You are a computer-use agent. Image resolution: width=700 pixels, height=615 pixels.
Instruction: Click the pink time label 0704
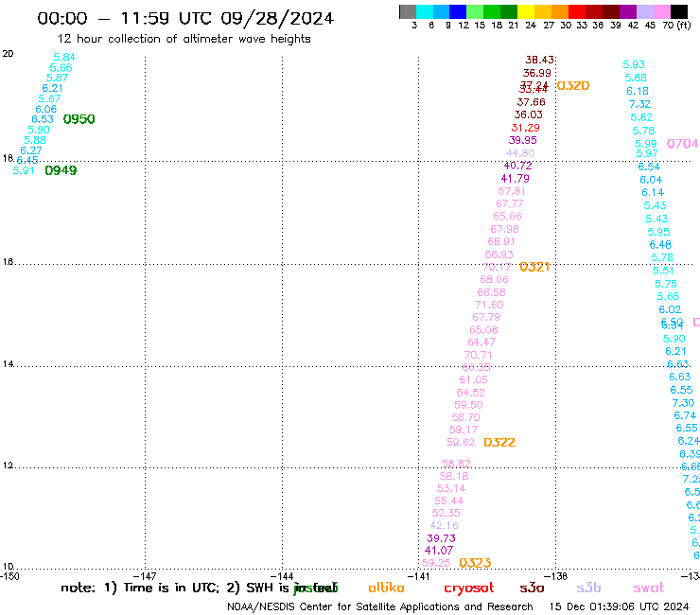point(683,144)
